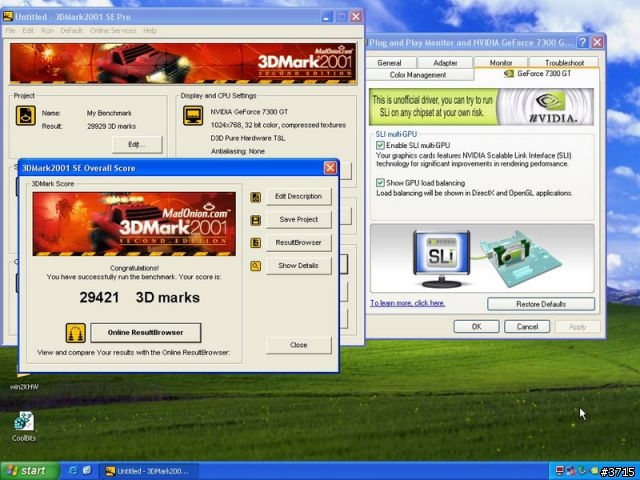This screenshot has height=480, width=640.
Task: Click the NVIDIA GeForce 7300 GT display text
Action: [249, 112]
